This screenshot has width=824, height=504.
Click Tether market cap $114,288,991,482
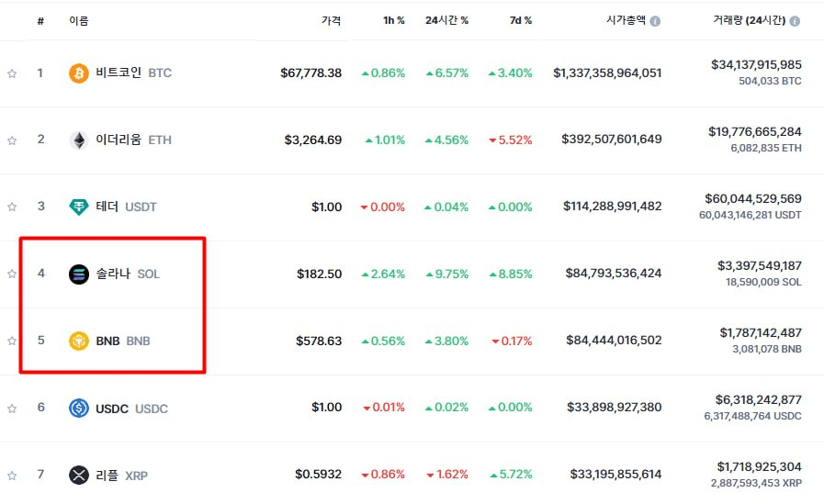point(613,207)
